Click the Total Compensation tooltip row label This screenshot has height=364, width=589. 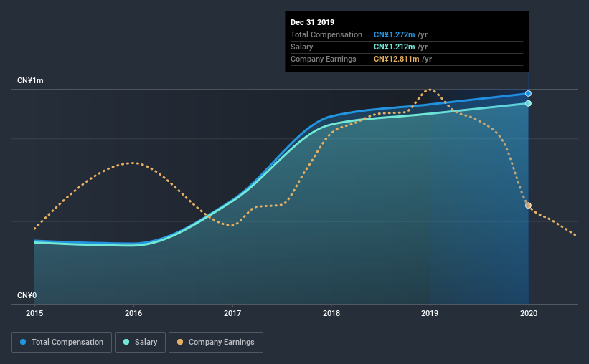pyautogui.click(x=326, y=35)
